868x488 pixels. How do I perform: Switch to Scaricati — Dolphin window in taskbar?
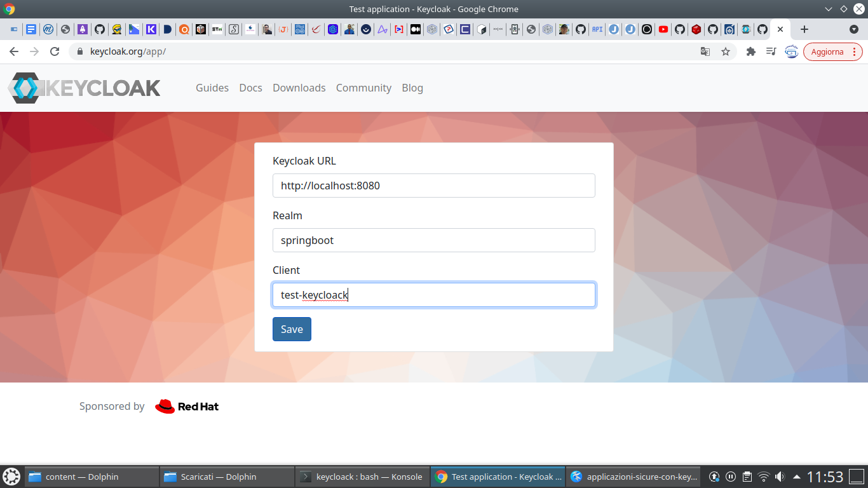(227, 477)
